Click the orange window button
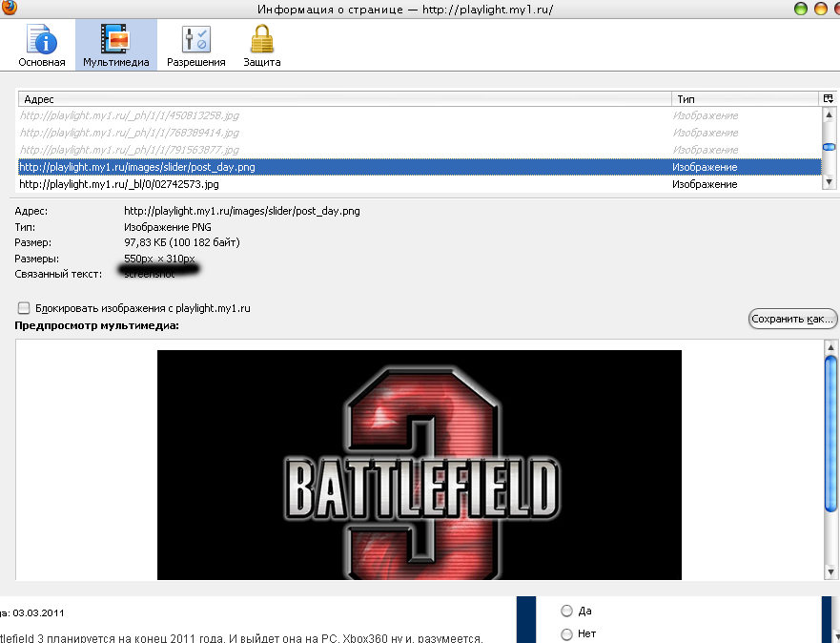Viewport: 840px width, 643px height. coord(821,8)
